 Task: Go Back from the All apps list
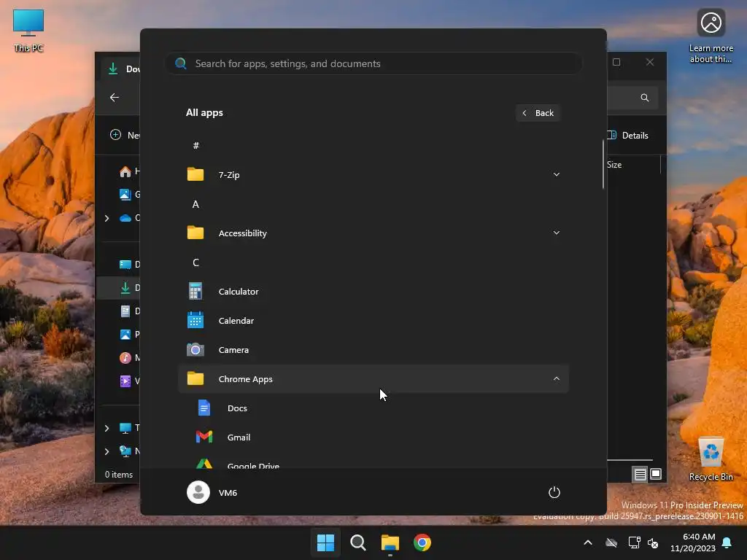pos(538,113)
